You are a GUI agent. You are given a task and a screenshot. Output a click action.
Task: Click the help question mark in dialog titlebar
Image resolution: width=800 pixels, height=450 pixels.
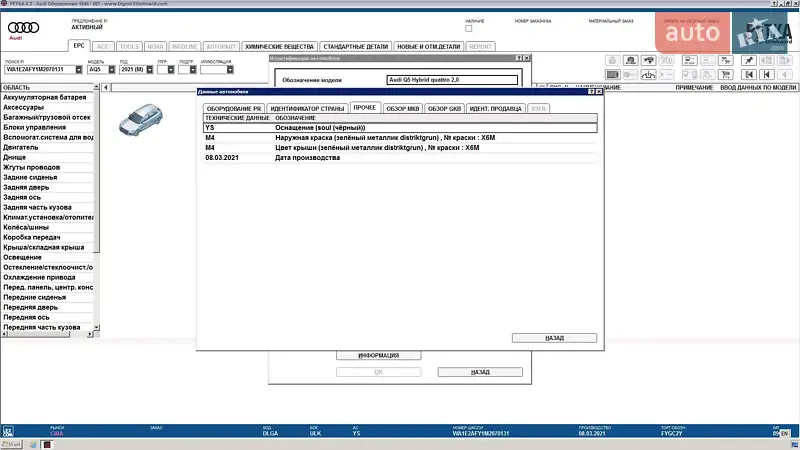click(x=591, y=91)
